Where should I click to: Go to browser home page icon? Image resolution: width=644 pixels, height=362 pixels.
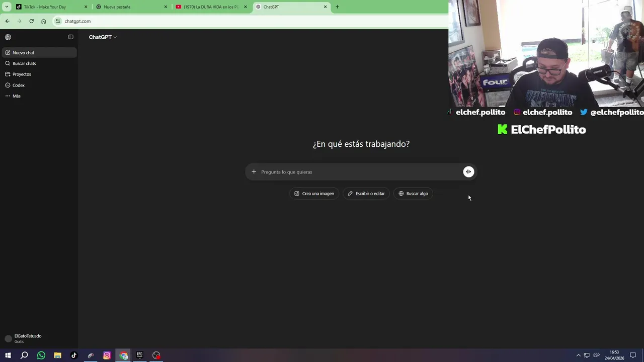43,21
